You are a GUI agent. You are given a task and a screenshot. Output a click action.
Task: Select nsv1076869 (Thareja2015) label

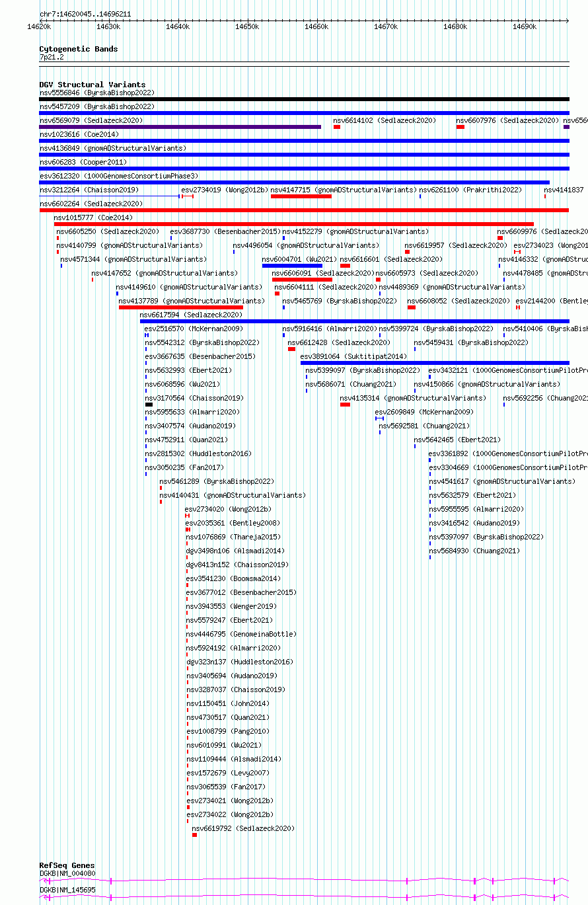tap(233, 537)
